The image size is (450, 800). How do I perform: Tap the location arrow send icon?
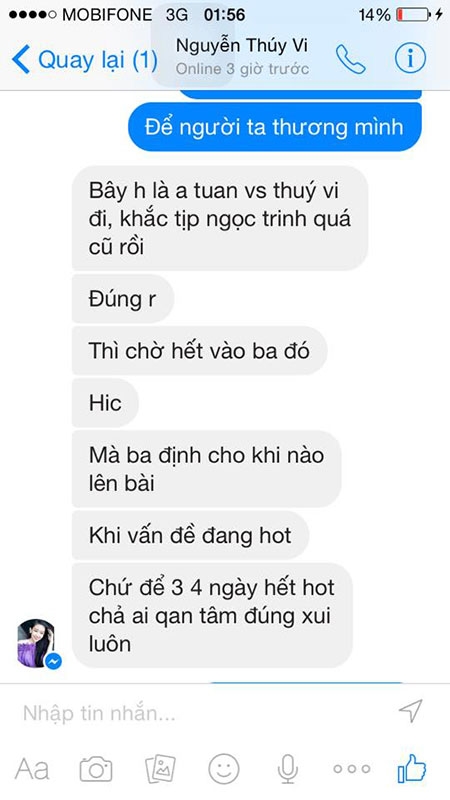(x=411, y=711)
